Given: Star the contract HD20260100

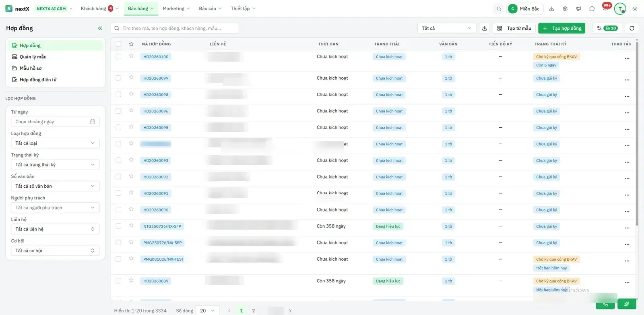Looking at the screenshot, I should click(131, 56).
